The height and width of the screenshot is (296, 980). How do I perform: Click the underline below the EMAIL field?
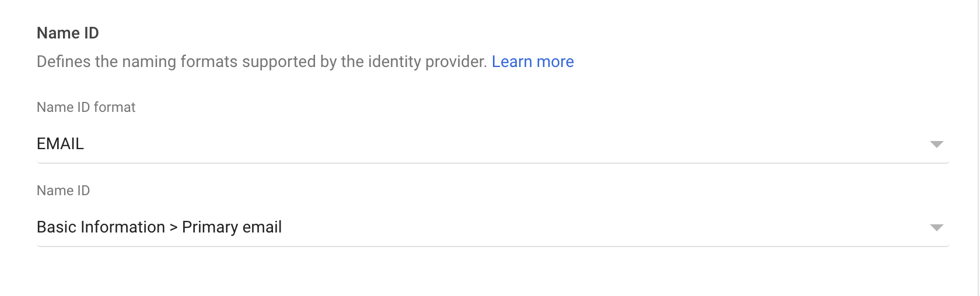point(492,163)
